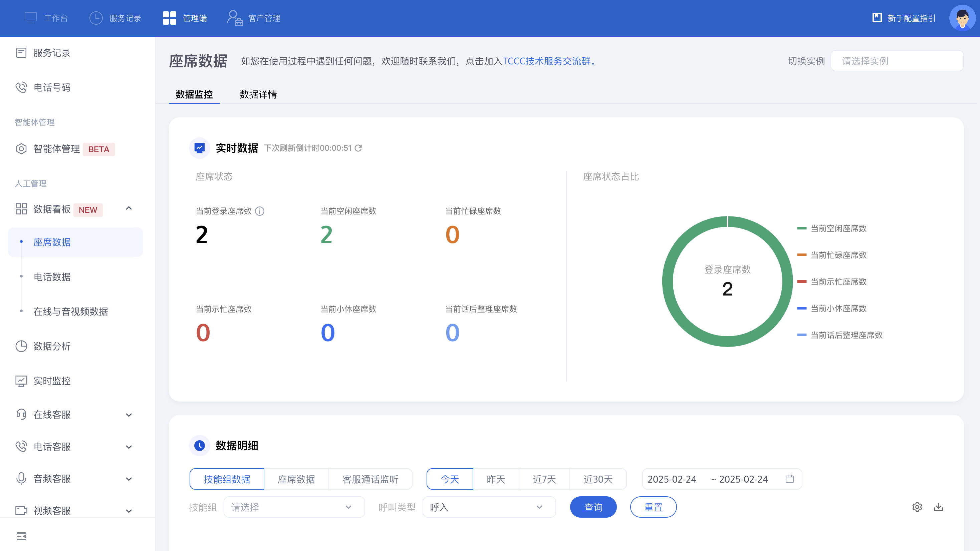The image size is (980, 551).
Task: Download the 数据明细 data export
Action: (939, 507)
